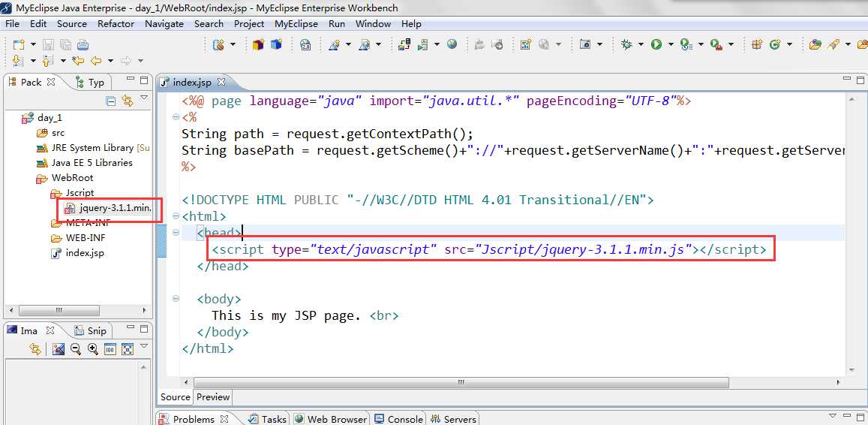Viewport: 868px width, 425px height.
Task: Click the Next Annotation down-arrow icon
Action: (18, 60)
